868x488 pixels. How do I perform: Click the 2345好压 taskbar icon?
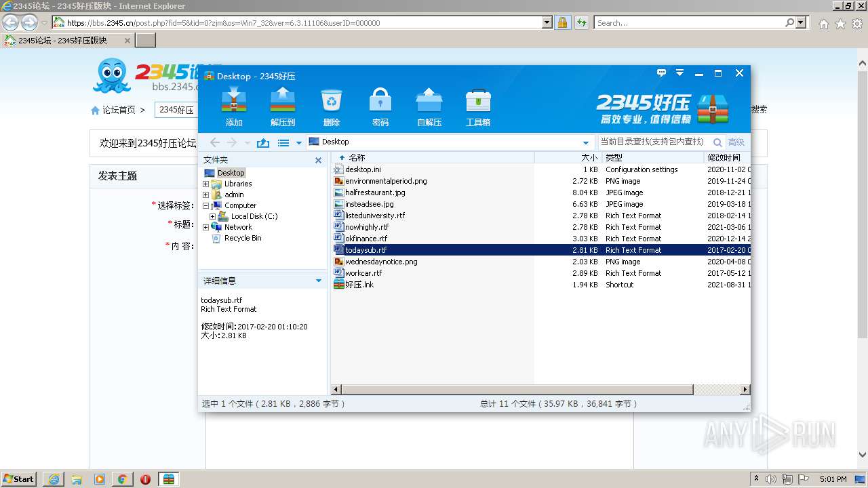[168, 479]
